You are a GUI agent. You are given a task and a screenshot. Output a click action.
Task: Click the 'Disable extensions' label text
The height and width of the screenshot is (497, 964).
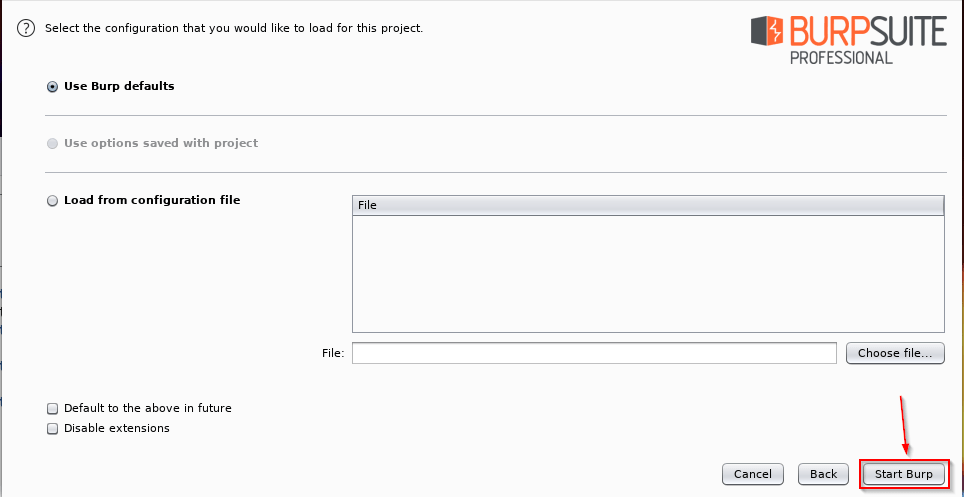[117, 428]
